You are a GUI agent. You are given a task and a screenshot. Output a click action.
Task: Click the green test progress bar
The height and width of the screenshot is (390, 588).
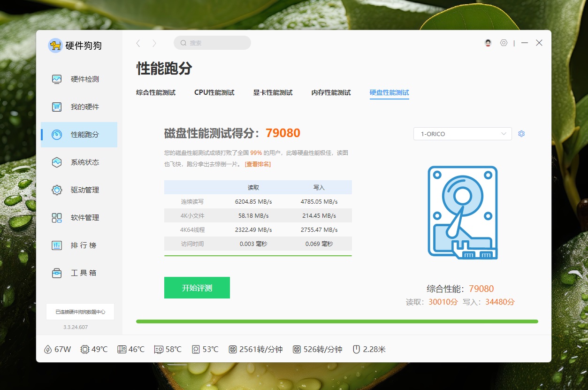pyautogui.click(x=337, y=321)
